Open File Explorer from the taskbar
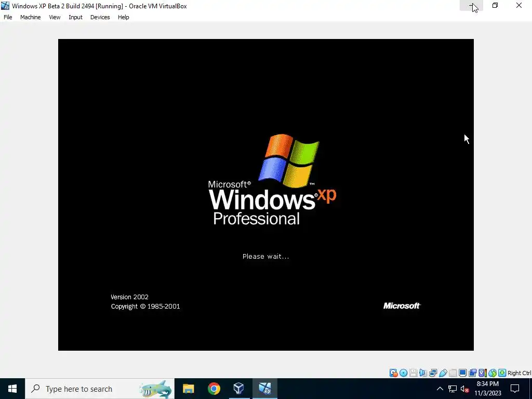Viewport: 532px width, 399px height. point(188,389)
